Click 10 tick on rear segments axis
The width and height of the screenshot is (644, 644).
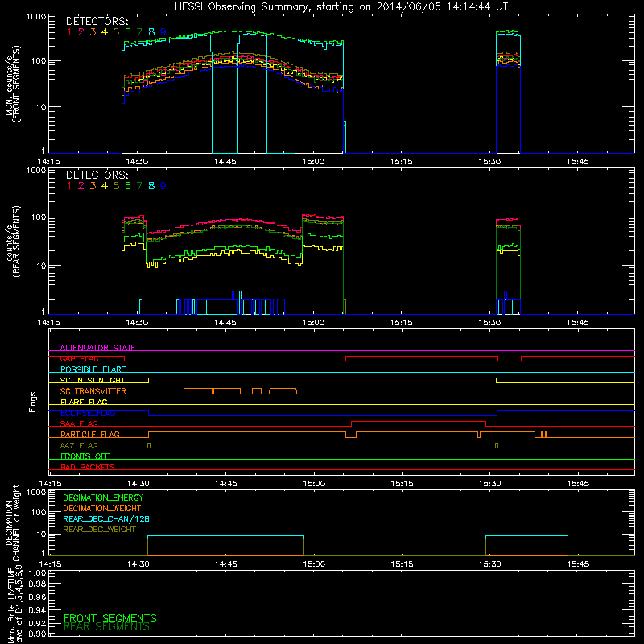(x=41, y=266)
